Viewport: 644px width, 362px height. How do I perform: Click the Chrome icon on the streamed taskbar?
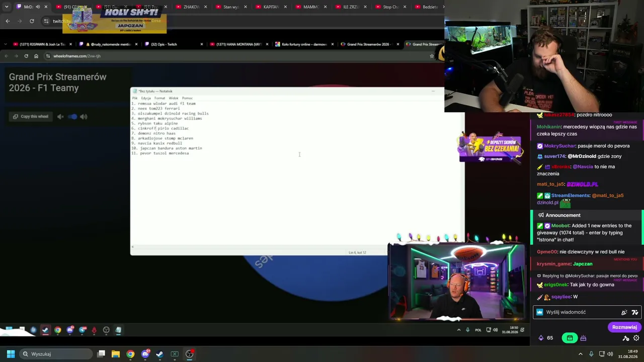(57, 330)
